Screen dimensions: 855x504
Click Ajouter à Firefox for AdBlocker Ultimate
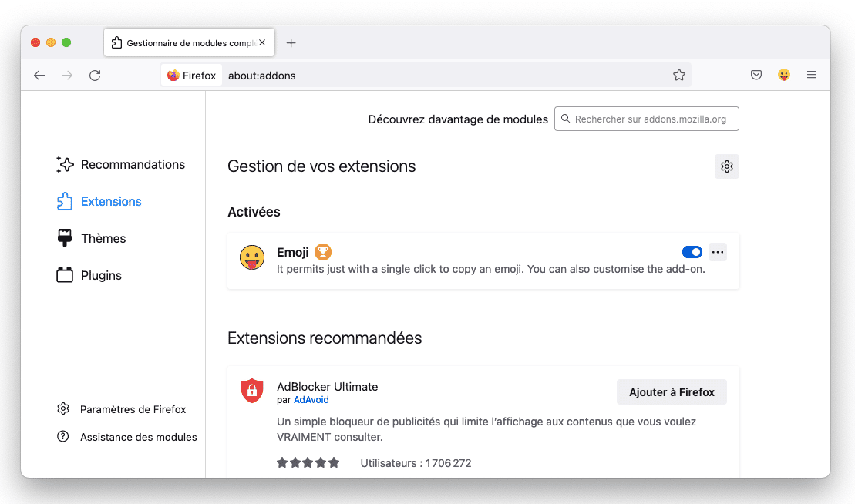[x=672, y=392]
